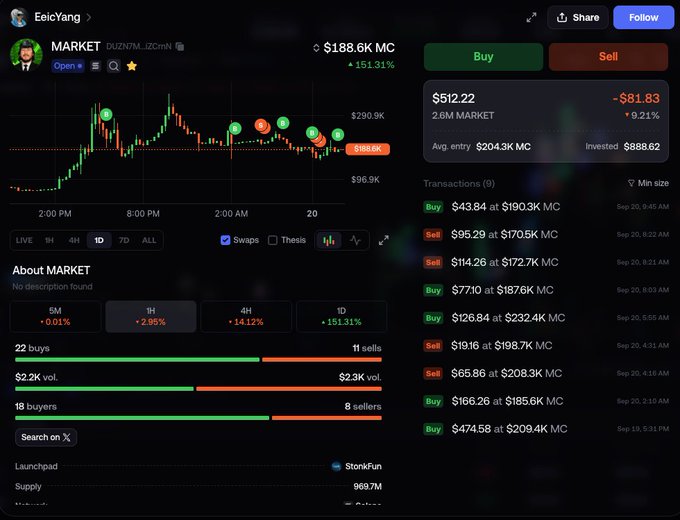Select the 1H stats period box
The image size is (680, 520).
(151, 317)
